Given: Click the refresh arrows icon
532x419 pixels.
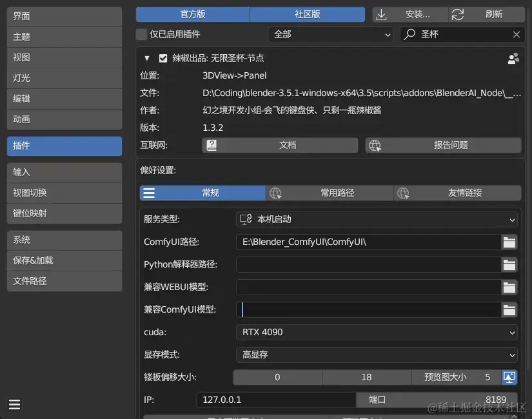Looking at the screenshot, I should pyautogui.click(x=458, y=15).
